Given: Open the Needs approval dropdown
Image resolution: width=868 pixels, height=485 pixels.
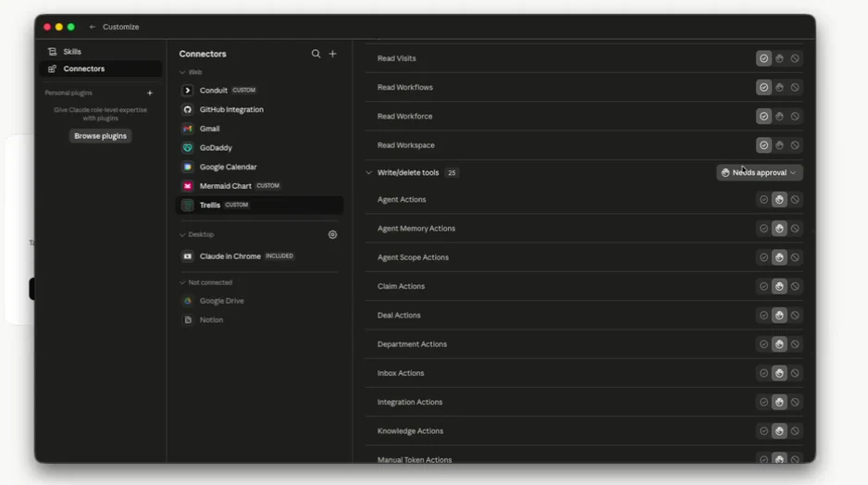Looking at the screenshot, I should tap(759, 173).
